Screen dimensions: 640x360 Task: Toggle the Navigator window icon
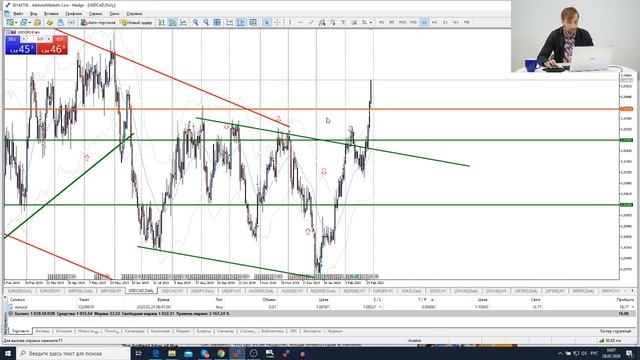click(49, 22)
